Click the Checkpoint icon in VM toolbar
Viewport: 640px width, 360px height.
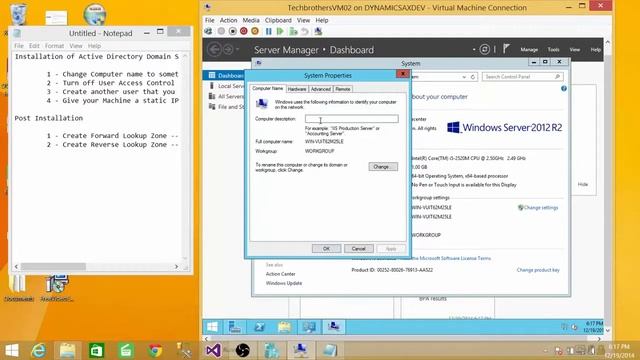pyautogui.click(x=293, y=31)
